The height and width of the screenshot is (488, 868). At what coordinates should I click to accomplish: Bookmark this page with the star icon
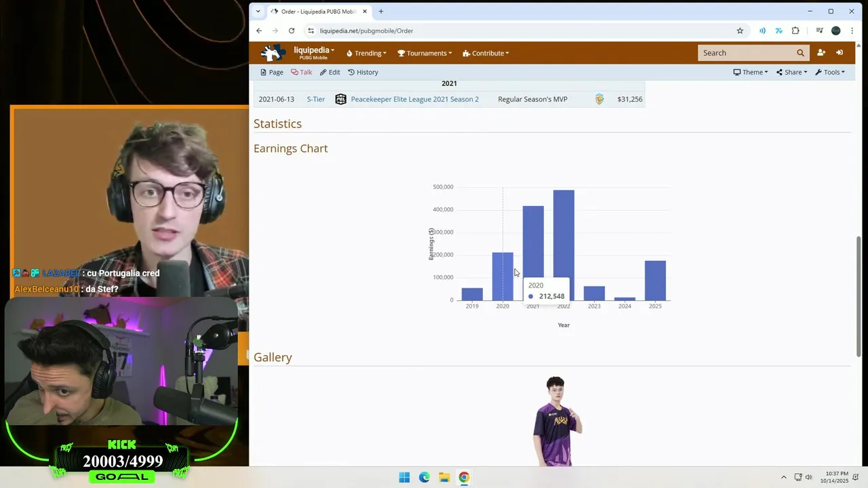point(740,30)
